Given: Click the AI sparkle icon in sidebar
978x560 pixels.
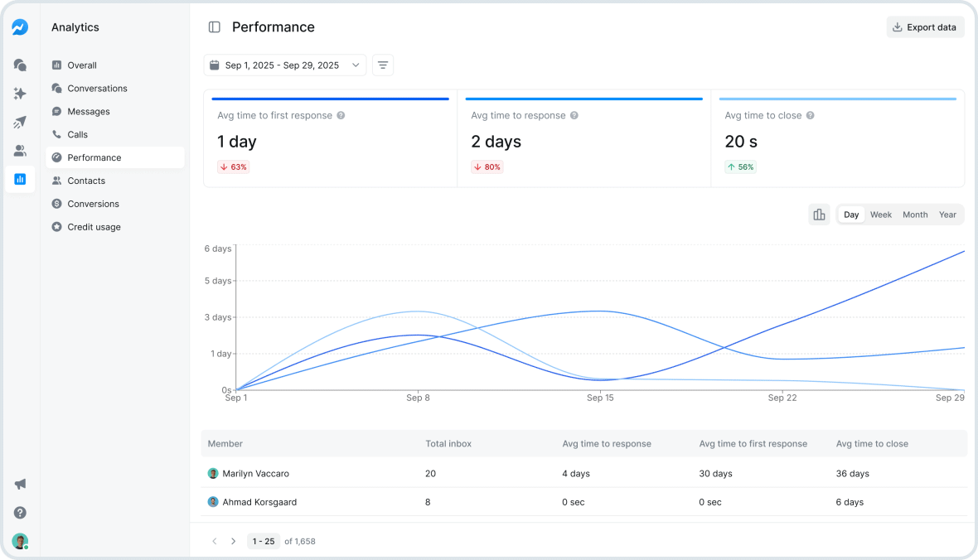Looking at the screenshot, I should [x=19, y=94].
